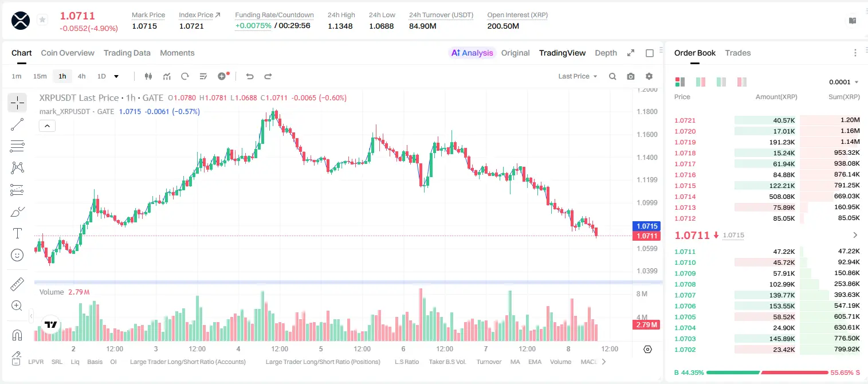Click the undo arrow in chart toolbar
Viewport: 868px width, 384px height.
pos(250,76)
